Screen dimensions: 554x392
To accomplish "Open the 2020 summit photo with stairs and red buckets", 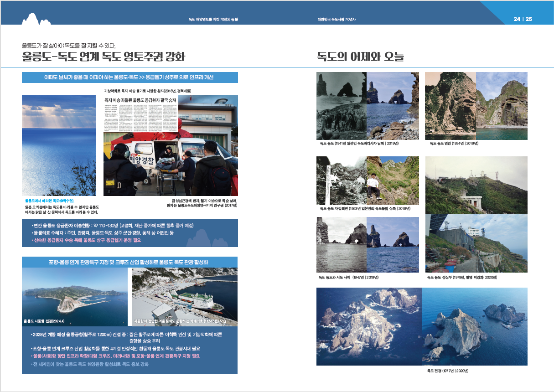I will (476, 243).
